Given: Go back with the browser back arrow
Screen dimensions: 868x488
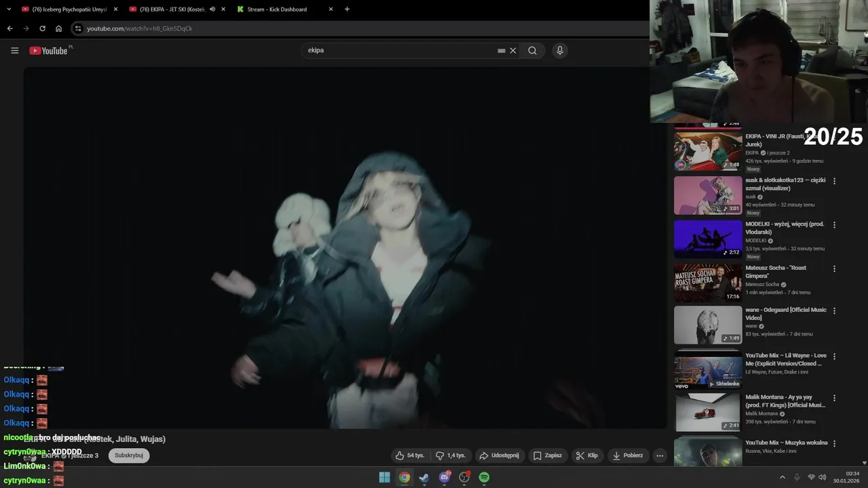Looking at the screenshot, I should point(9,28).
